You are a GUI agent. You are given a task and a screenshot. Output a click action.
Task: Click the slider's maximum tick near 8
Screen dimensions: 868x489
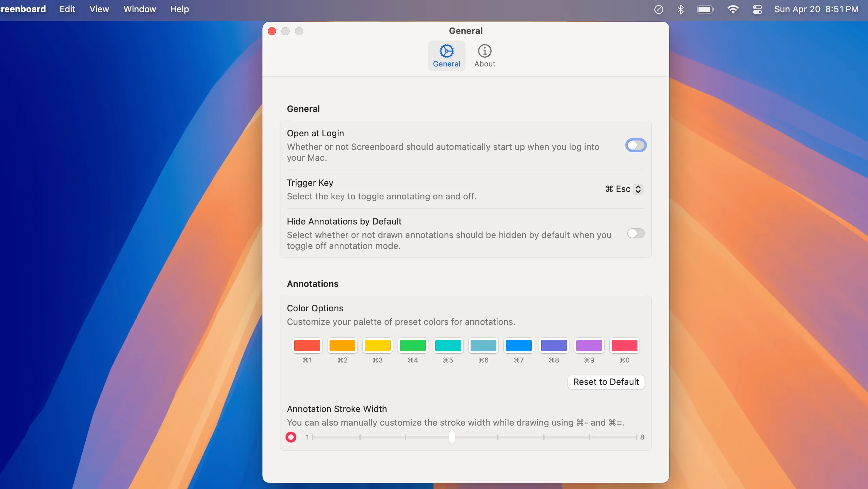636,437
